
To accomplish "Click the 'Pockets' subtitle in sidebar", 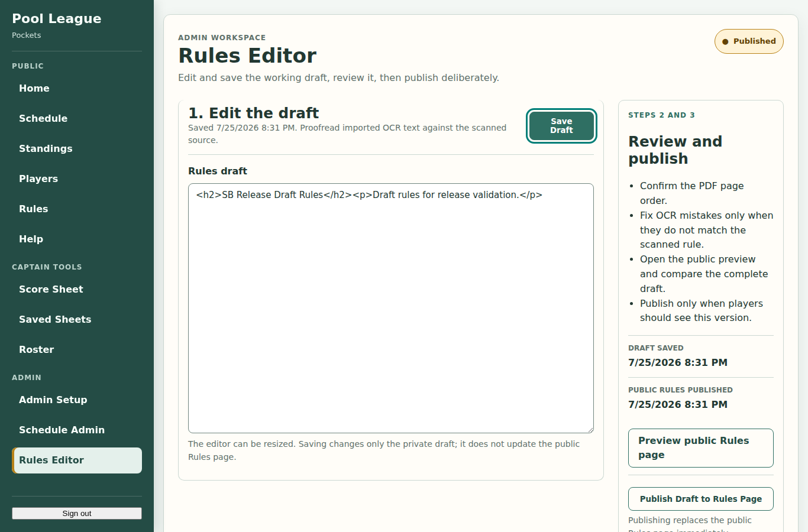I will [x=27, y=35].
